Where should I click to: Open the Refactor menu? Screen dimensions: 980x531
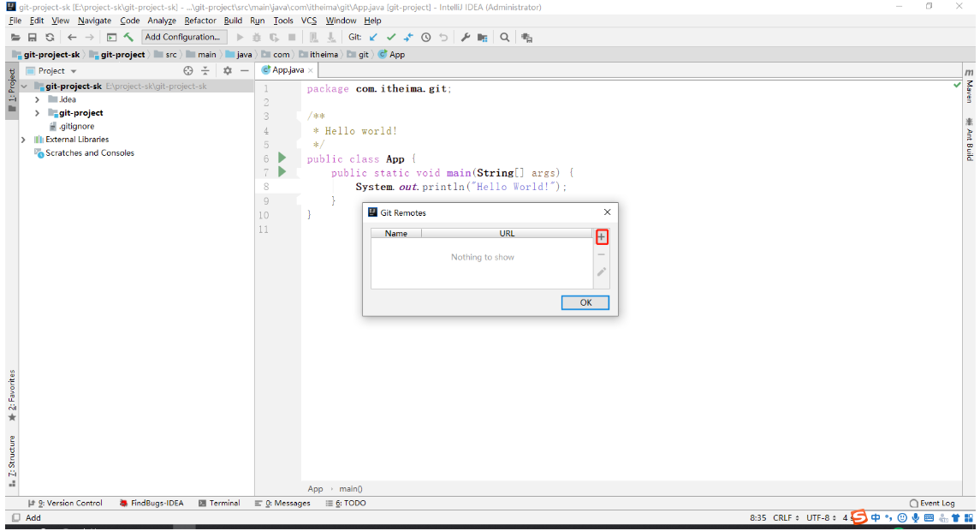pos(200,21)
